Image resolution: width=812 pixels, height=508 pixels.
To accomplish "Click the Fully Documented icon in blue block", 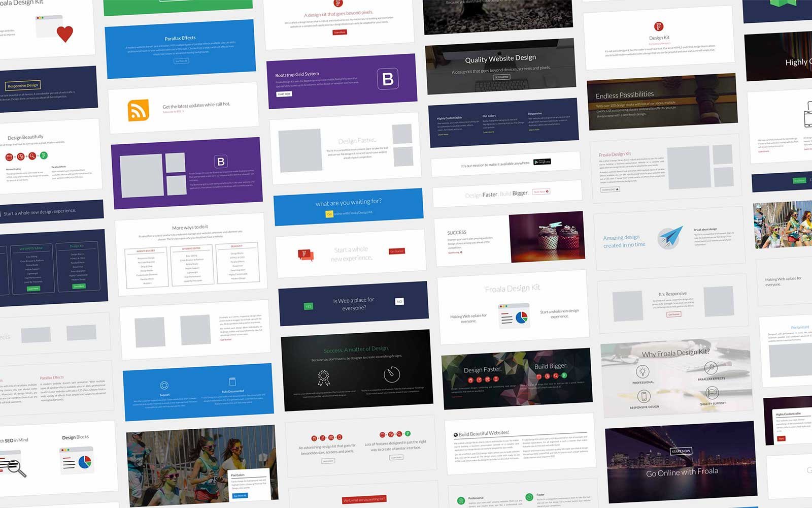I will (232, 382).
